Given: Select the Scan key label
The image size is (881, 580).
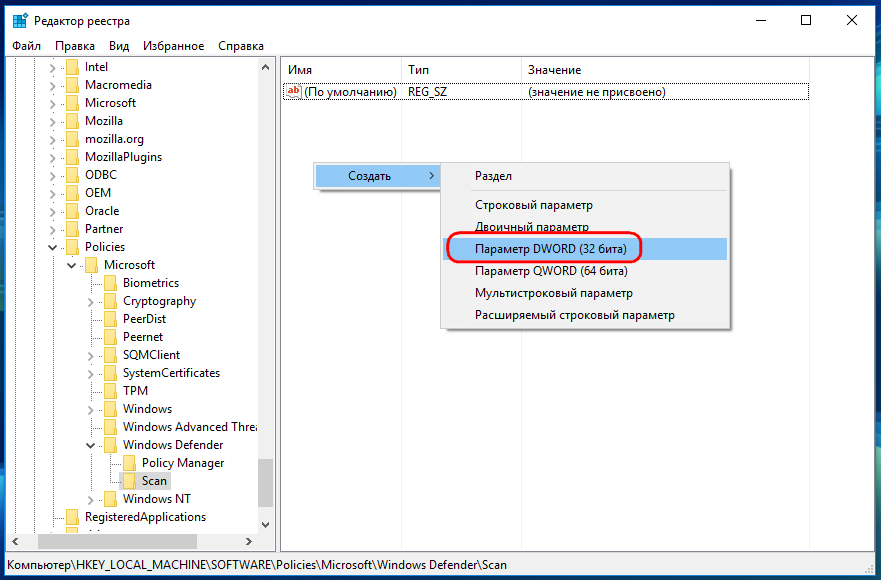Looking at the screenshot, I should coord(155,481).
